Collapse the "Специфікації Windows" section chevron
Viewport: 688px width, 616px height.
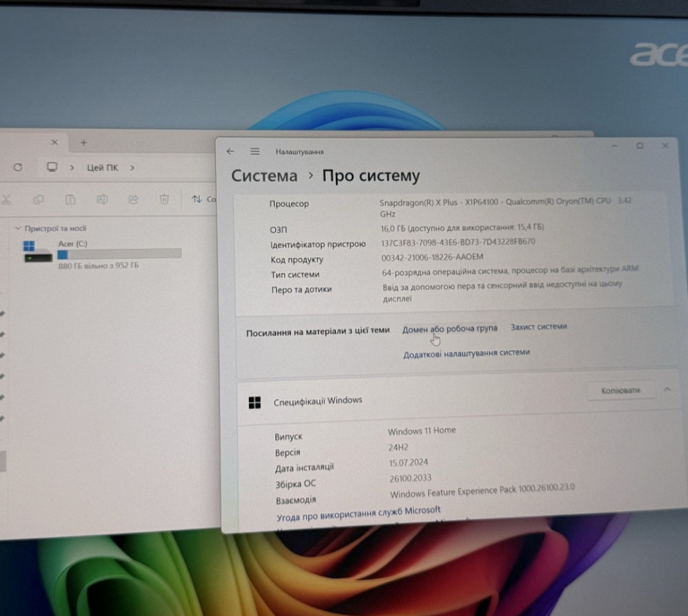coord(667,390)
